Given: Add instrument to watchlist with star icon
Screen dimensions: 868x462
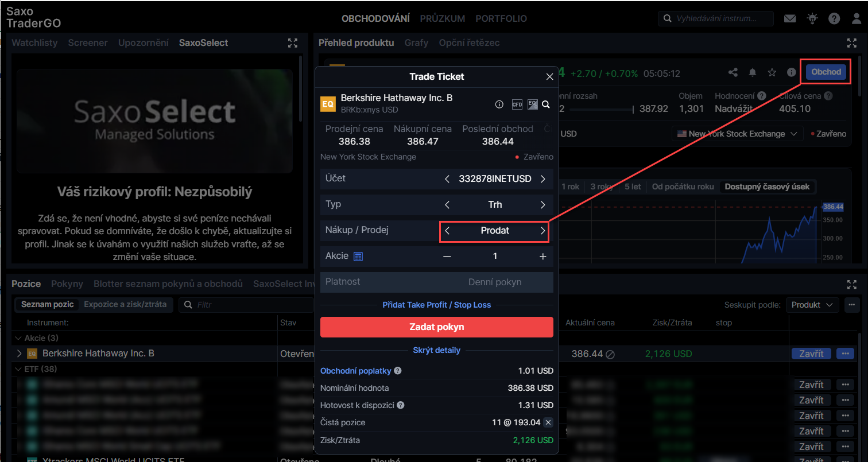Looking at the screenshot, I should coord(772,72).
